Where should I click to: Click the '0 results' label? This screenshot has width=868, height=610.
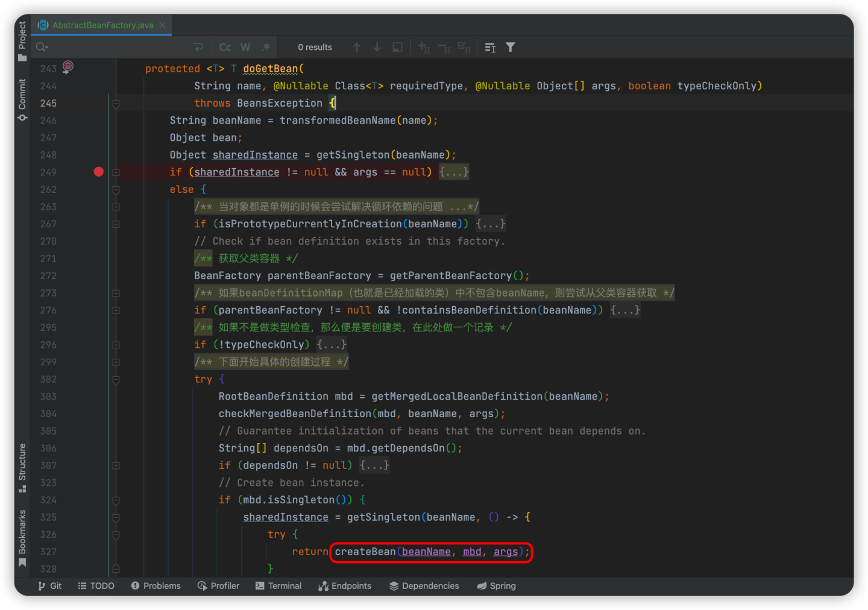315,47
